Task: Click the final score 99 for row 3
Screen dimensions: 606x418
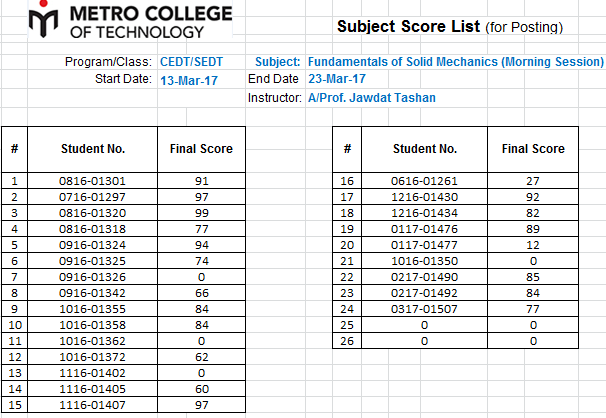Action: coord(202,213)
